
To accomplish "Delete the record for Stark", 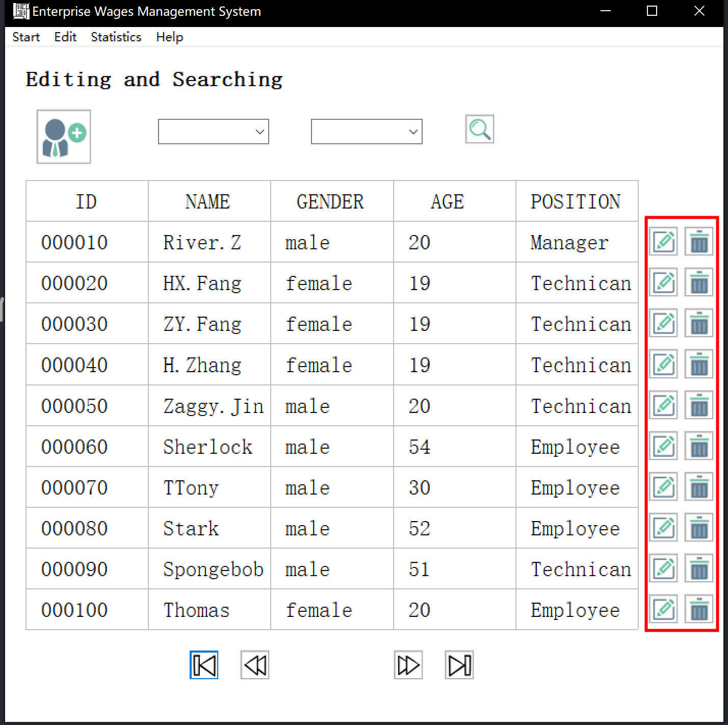I will pos(699,528).
